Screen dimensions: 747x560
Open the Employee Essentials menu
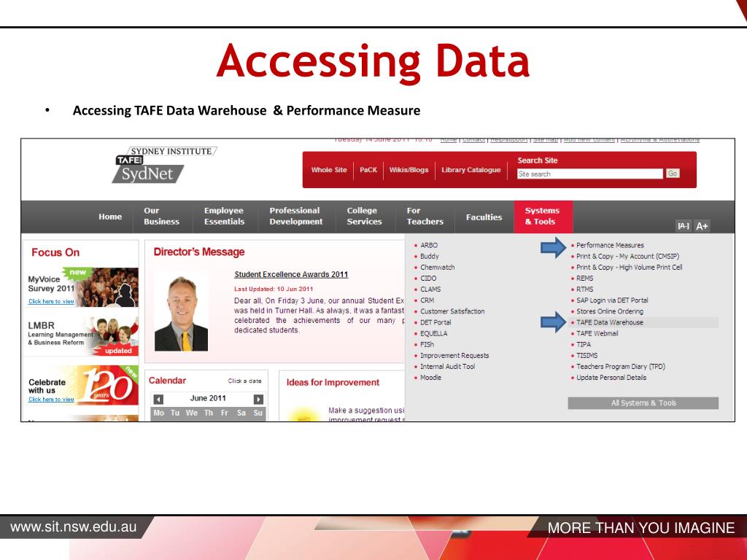(x=224, y=216)
